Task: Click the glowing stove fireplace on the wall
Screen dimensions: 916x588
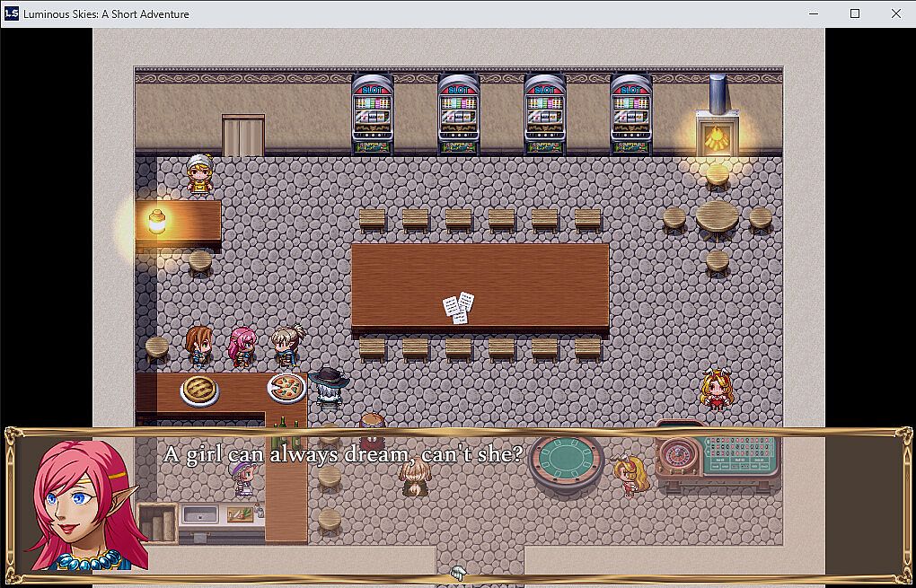Action: click(717, 134)
